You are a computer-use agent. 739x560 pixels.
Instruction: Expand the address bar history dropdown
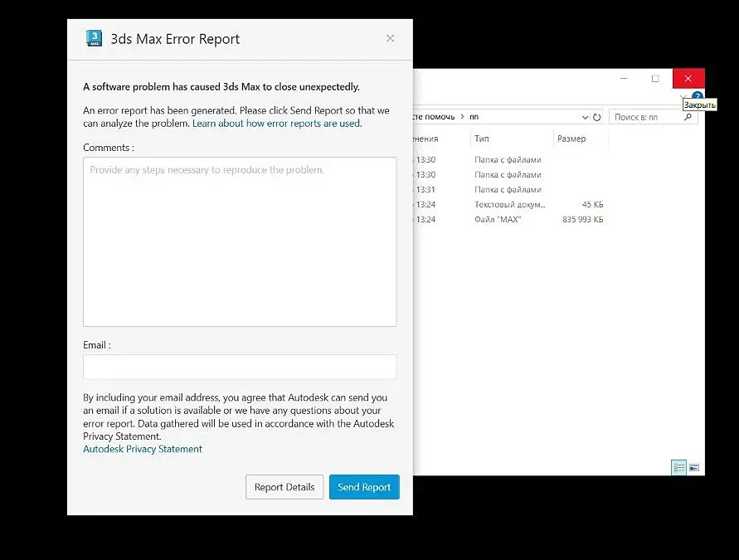click(585, 117)
